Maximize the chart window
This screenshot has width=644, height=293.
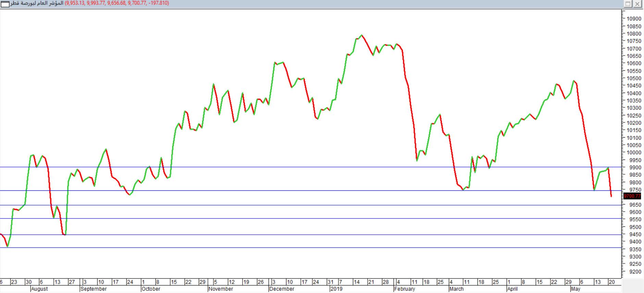coord(628,4)
